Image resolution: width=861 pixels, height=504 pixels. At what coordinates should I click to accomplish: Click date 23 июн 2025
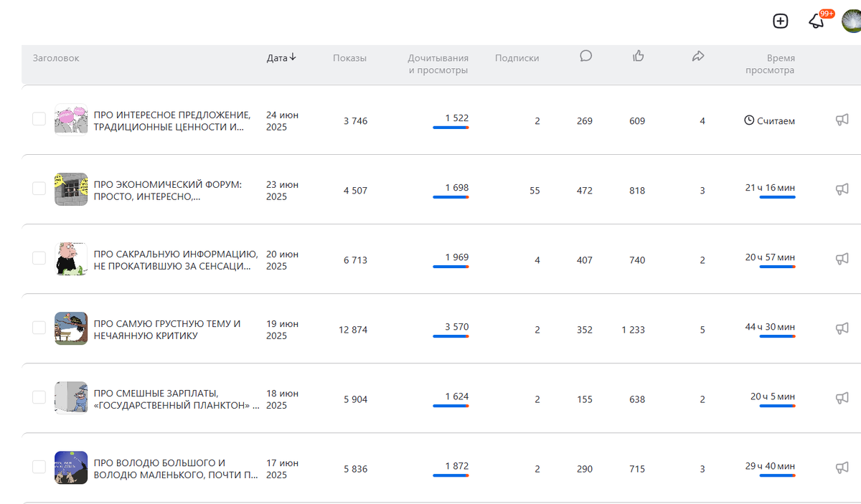283,191
